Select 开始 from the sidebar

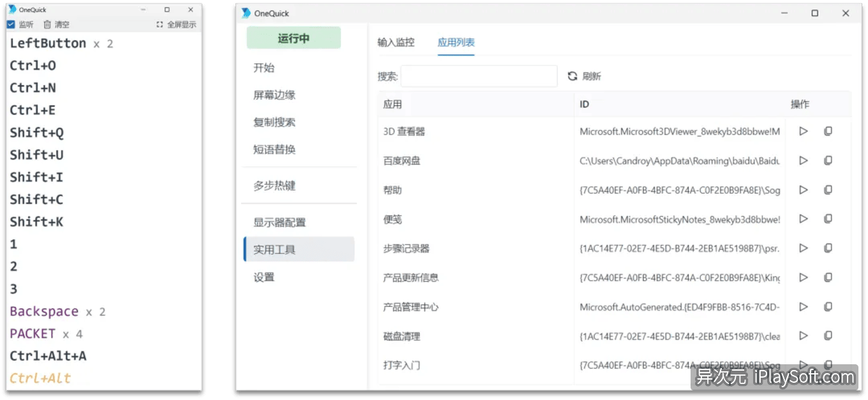264,67
